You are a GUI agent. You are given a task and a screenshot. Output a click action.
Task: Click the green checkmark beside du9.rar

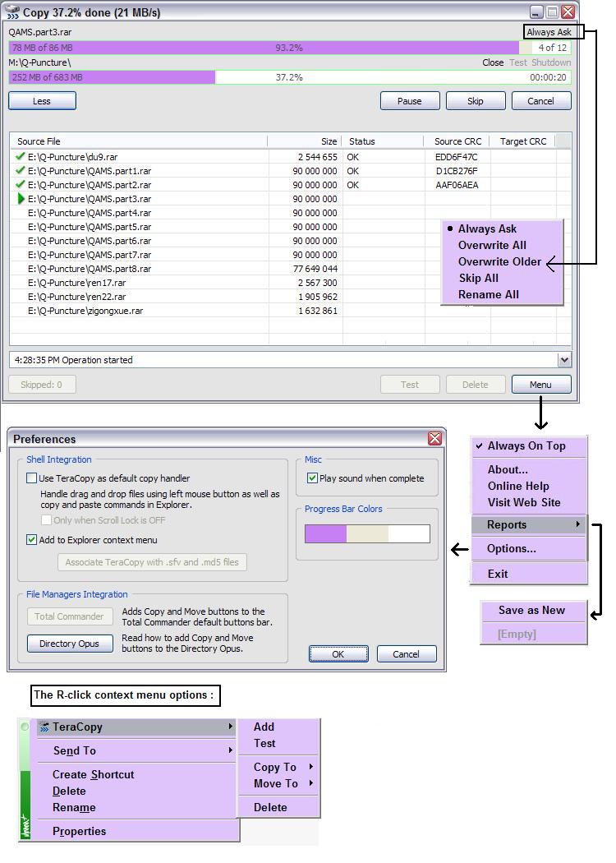21,156
